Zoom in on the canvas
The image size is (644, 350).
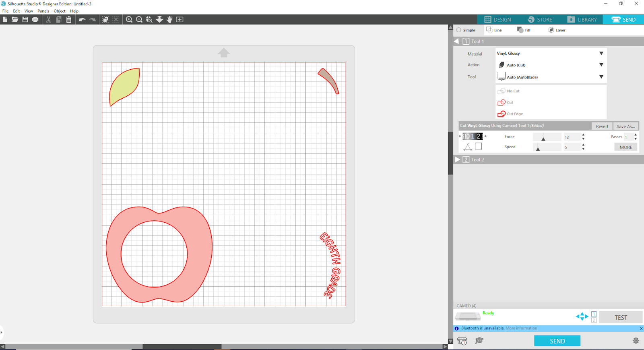pyautogui.click(x=129, y=19)
